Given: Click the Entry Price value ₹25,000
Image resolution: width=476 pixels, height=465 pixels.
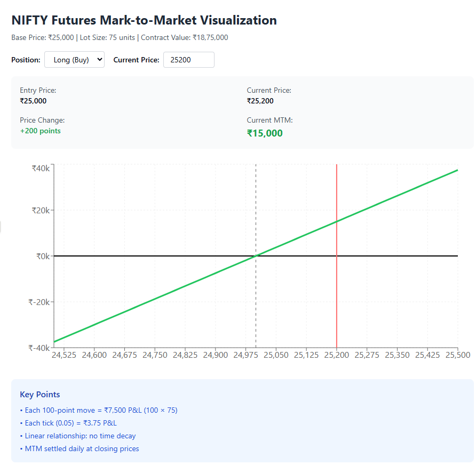Looking at the screenshot, I should pyautogui.click(x=33, y=101).
